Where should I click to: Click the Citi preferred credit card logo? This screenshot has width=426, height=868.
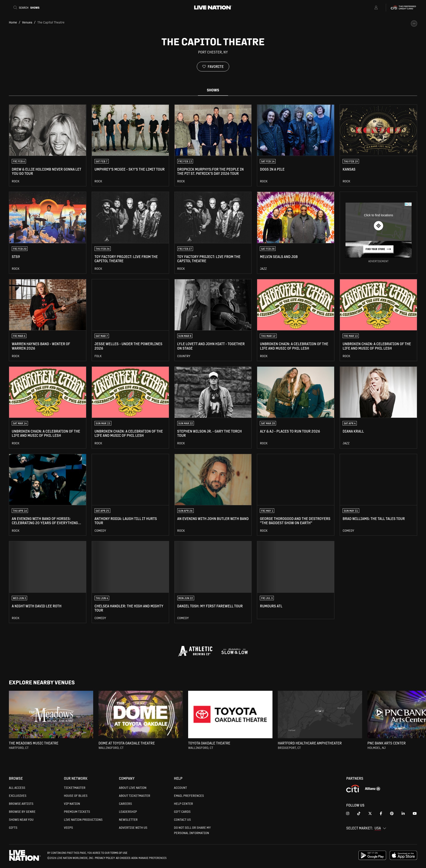click(403, 7)
